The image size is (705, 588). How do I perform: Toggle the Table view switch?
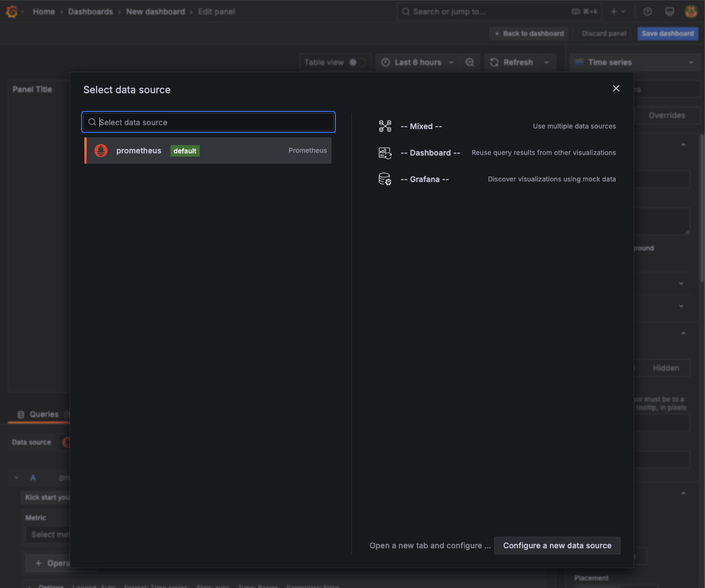click(x=357, y=62)
